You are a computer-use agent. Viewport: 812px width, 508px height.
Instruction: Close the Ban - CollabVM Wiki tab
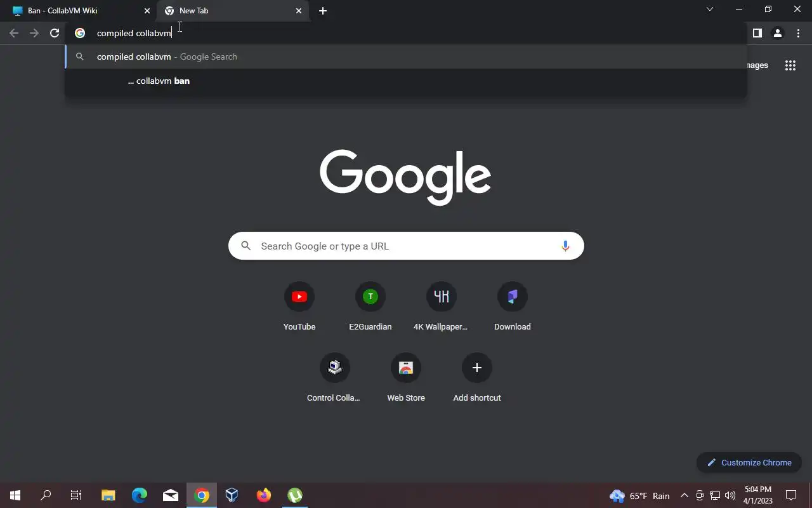(147, 11)
